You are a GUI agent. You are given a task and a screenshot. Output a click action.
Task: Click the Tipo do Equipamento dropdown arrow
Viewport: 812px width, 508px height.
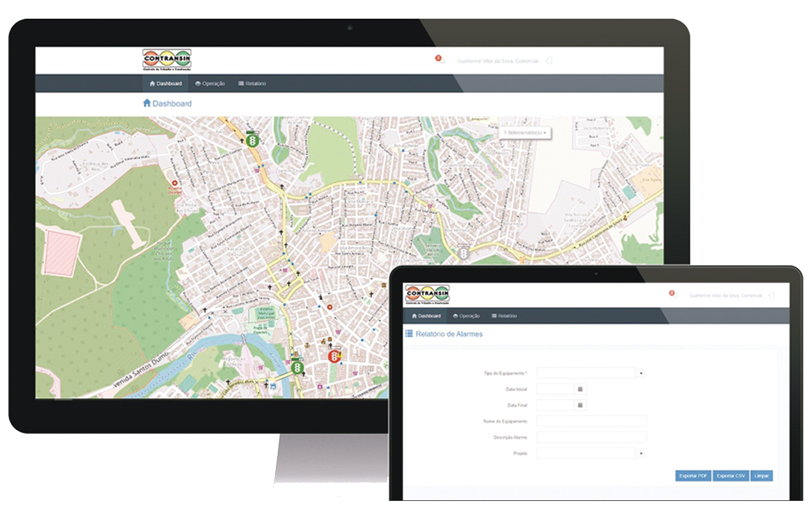(641, 373)
